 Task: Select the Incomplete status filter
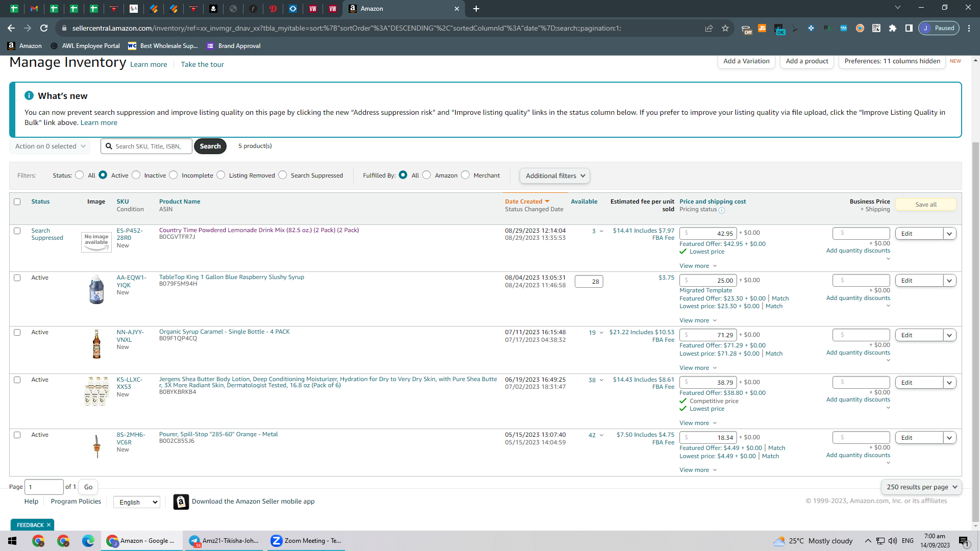click(x=174, y=175)
